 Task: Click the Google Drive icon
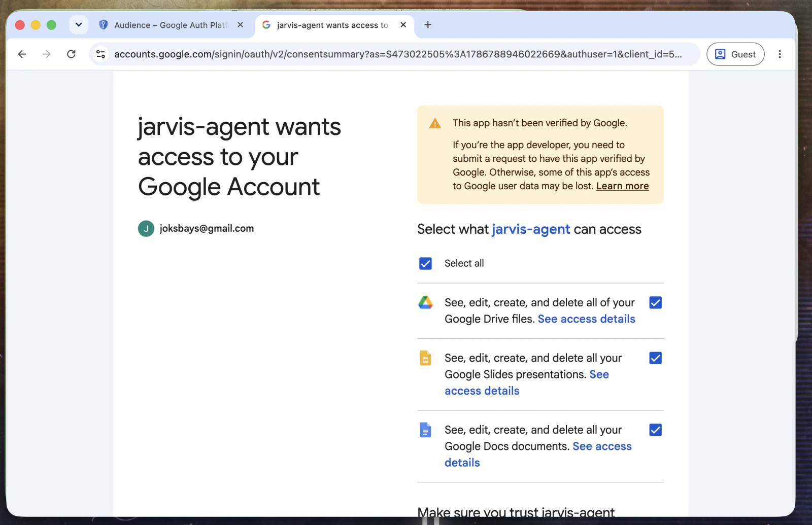tap(425, 303)
